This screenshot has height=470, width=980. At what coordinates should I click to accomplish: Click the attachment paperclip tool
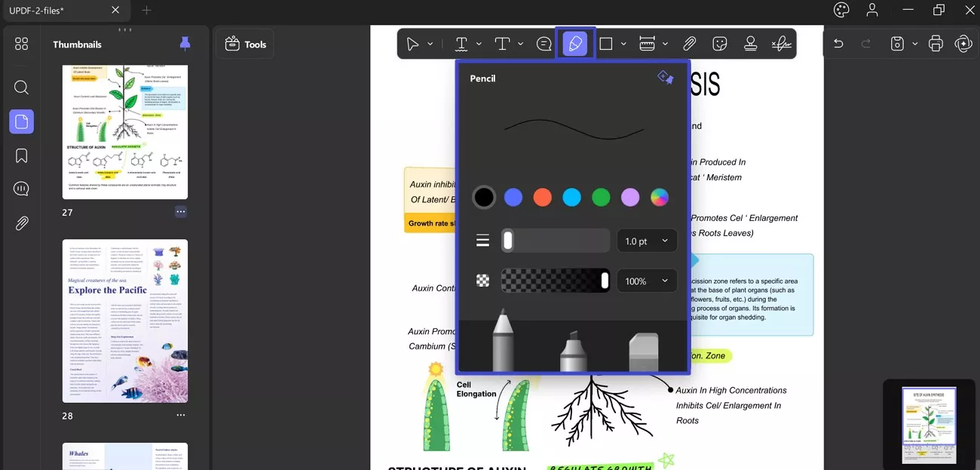click(x=689, y=44)
